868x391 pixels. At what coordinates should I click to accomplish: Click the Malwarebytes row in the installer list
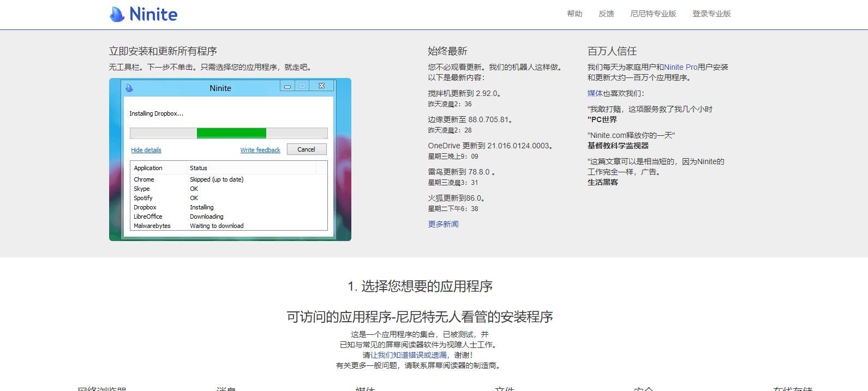coord(229,226)
